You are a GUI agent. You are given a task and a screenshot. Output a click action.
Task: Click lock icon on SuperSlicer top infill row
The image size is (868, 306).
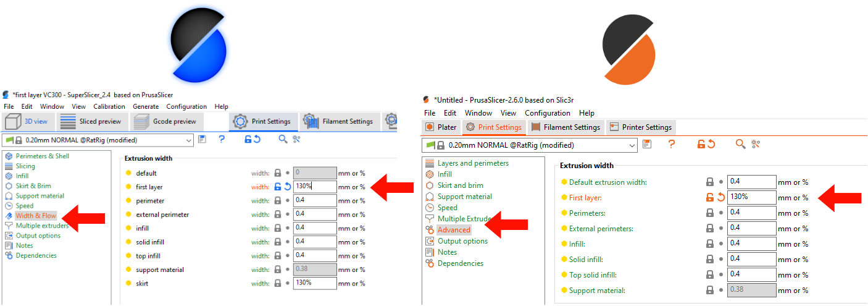(278, 255)
